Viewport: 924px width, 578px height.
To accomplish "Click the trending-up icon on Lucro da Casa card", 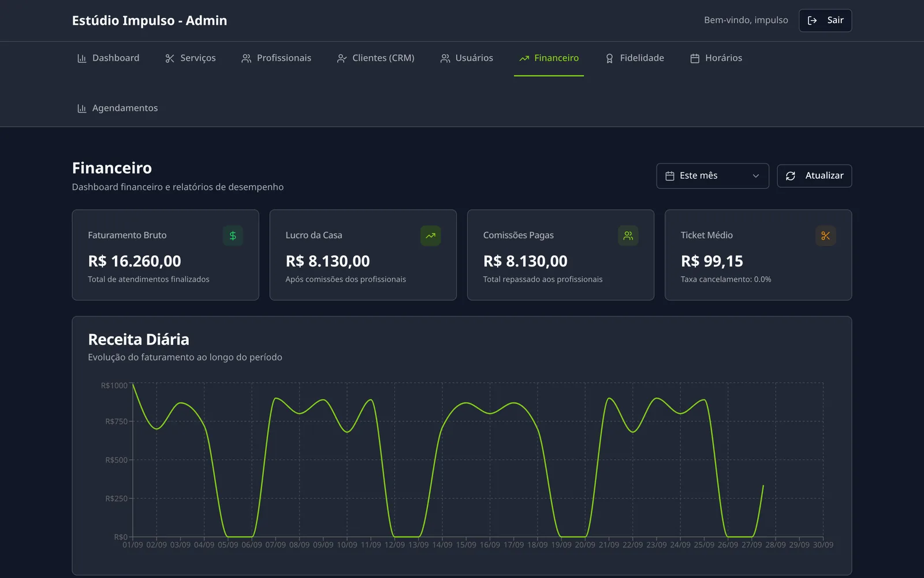I will pos(430,236).
